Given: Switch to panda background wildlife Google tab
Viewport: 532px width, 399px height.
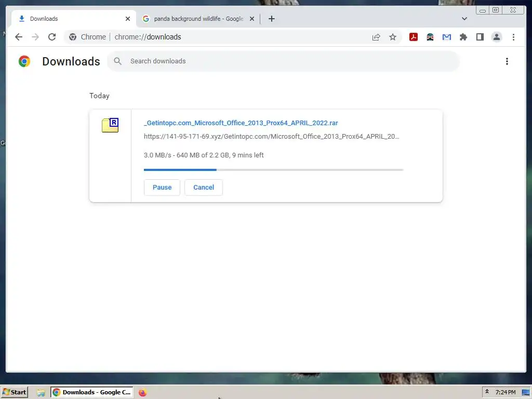Looking at the screenshot, I should [x=198, y=19].
